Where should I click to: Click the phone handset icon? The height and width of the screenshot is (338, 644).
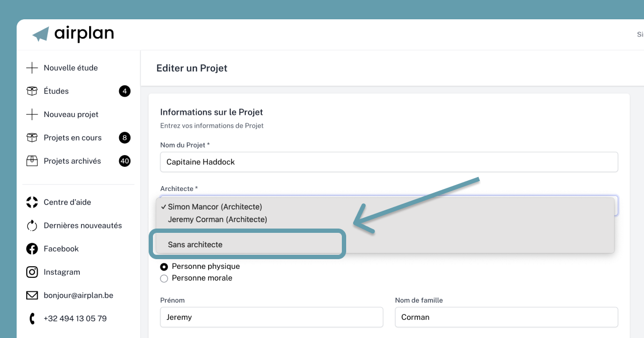point(32,319)
